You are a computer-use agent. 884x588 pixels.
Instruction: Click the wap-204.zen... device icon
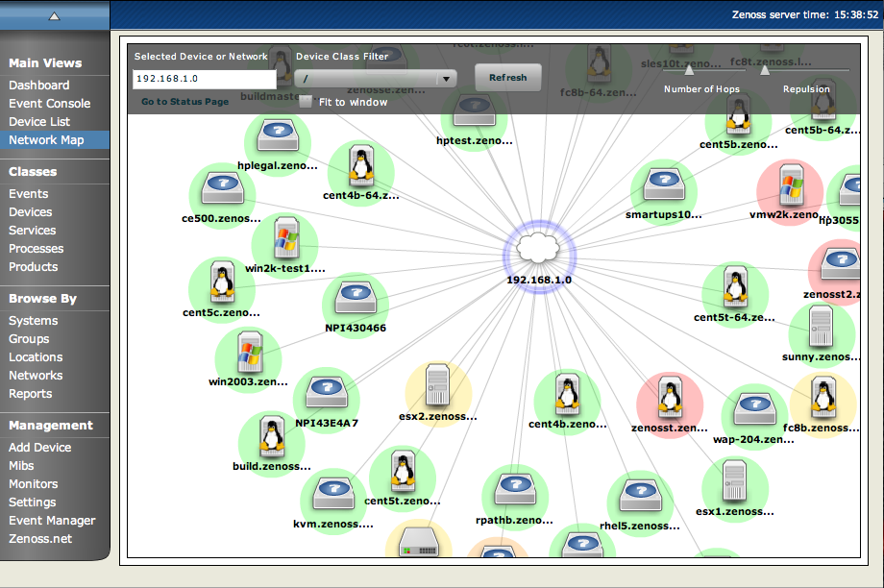click(x=755, y=408)
